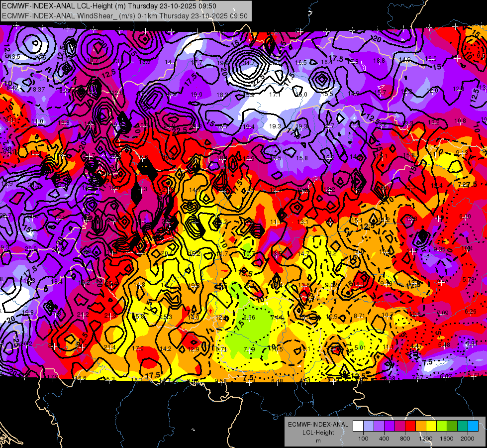The image size is (487, 448).
Task: Click the dark green legend swatch
Action: [x=452, y=426]
